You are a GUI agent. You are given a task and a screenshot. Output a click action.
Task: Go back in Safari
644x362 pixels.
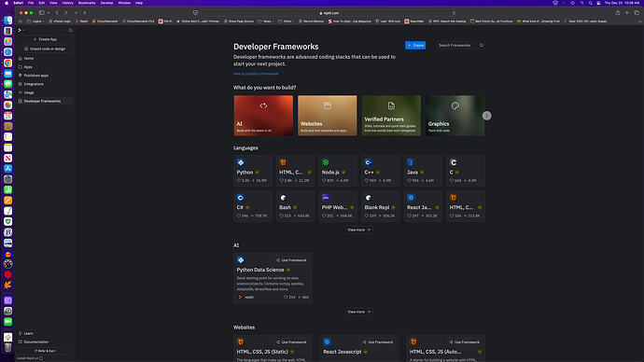click(x=57, y=13)
